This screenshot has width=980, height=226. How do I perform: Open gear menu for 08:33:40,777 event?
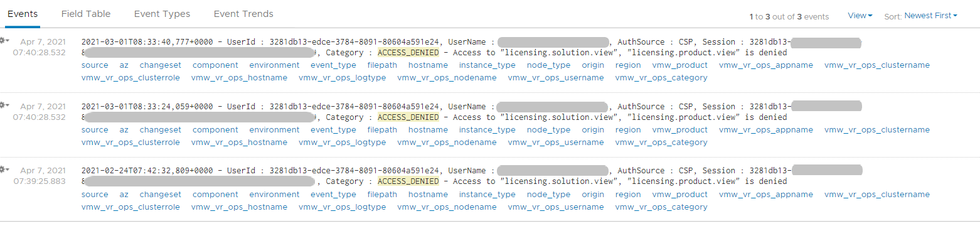tap(4, 41)
